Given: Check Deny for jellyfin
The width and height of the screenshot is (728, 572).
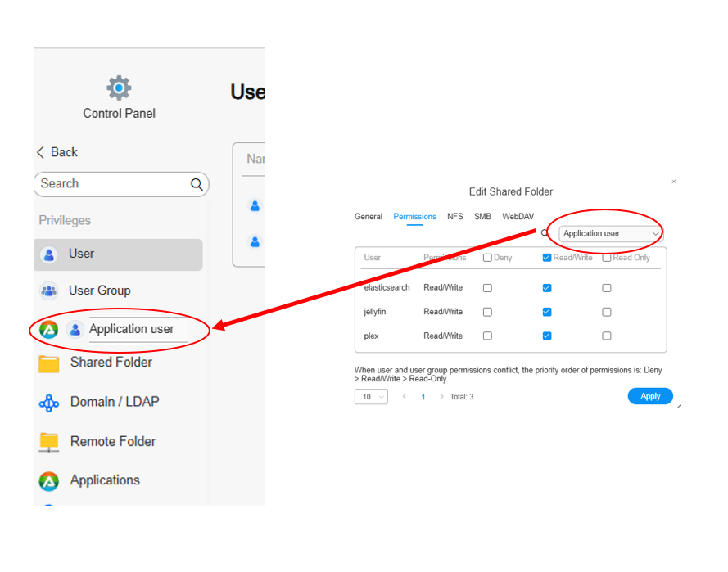Looking at the screenshot, I should click(x=487, y=312).
